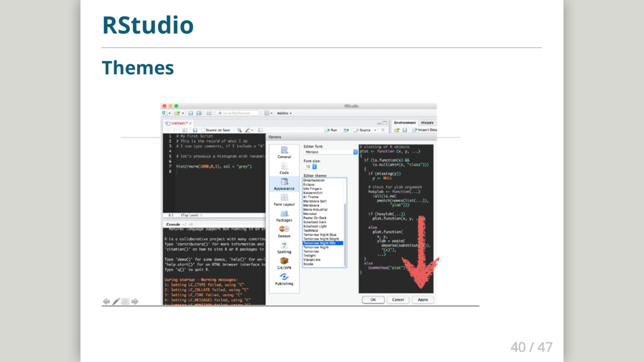This screenshot has width=644, height=362.
Task: Select the Eclipse editor theme
Action: [309, 184]
